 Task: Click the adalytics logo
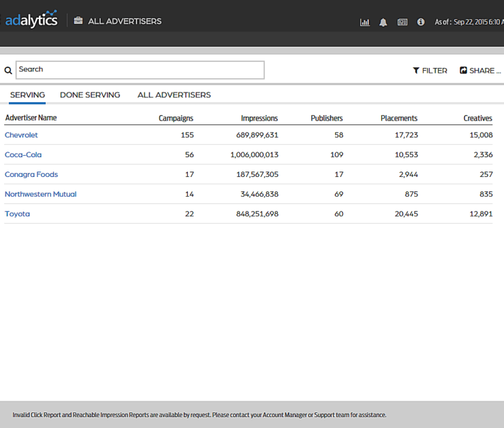click(31, 20)
